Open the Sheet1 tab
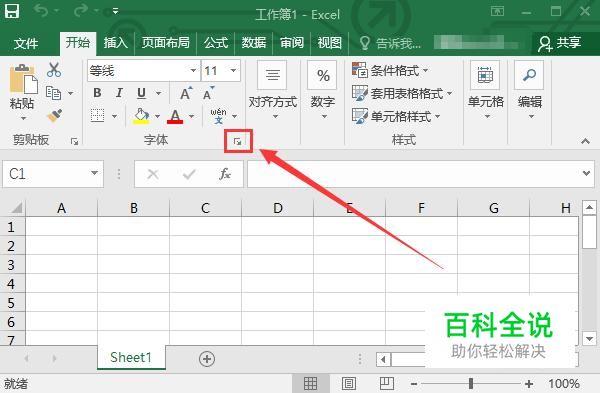 point(131,357)
